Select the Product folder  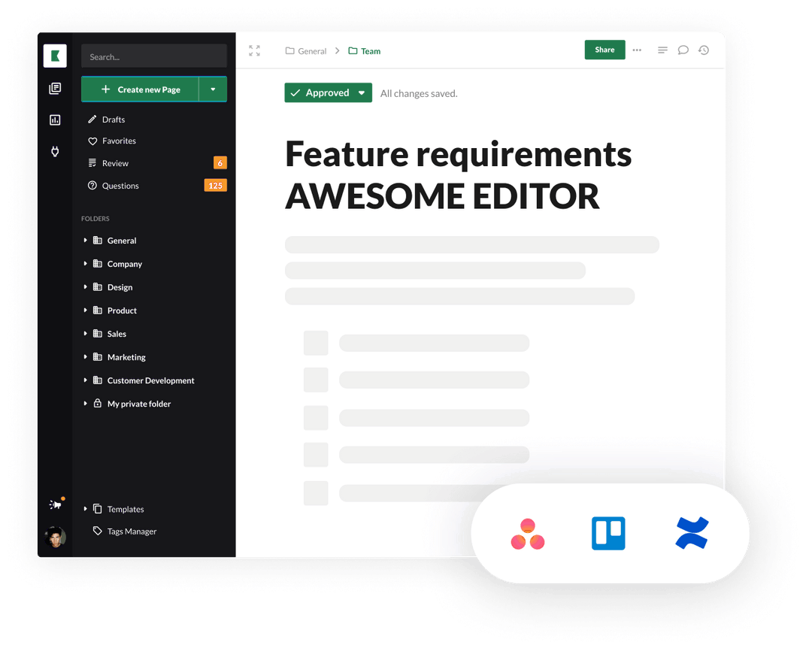tap(122, 310)
